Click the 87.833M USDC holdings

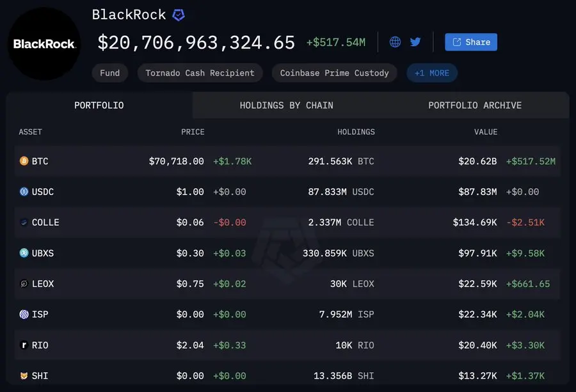coord(341,192)
